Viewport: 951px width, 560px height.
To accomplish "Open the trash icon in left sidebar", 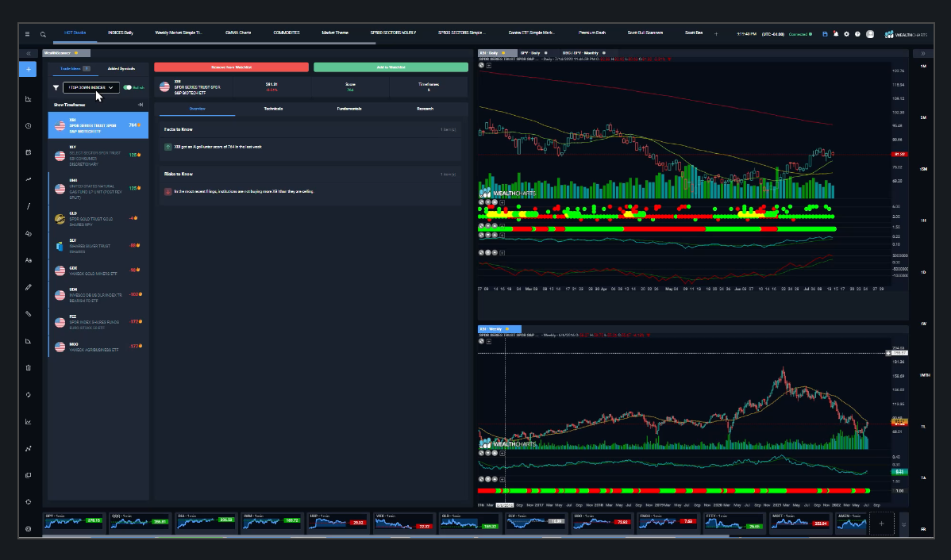I will click(28, 367).
